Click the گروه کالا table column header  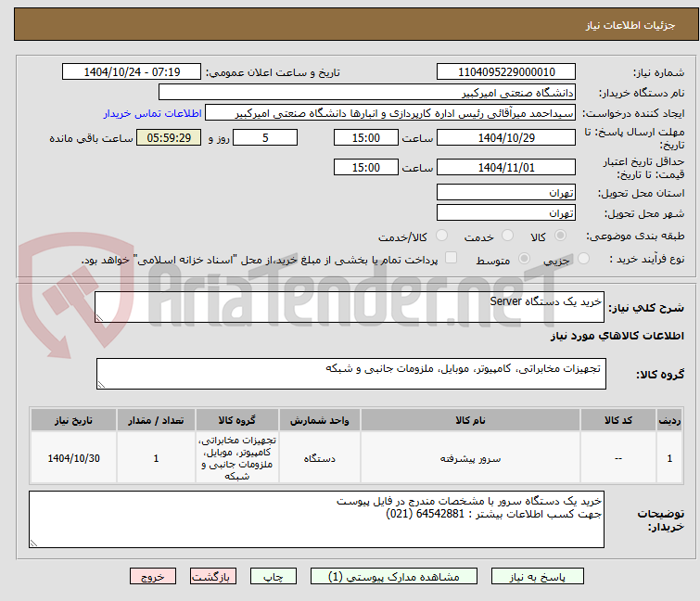coord(236,420)
